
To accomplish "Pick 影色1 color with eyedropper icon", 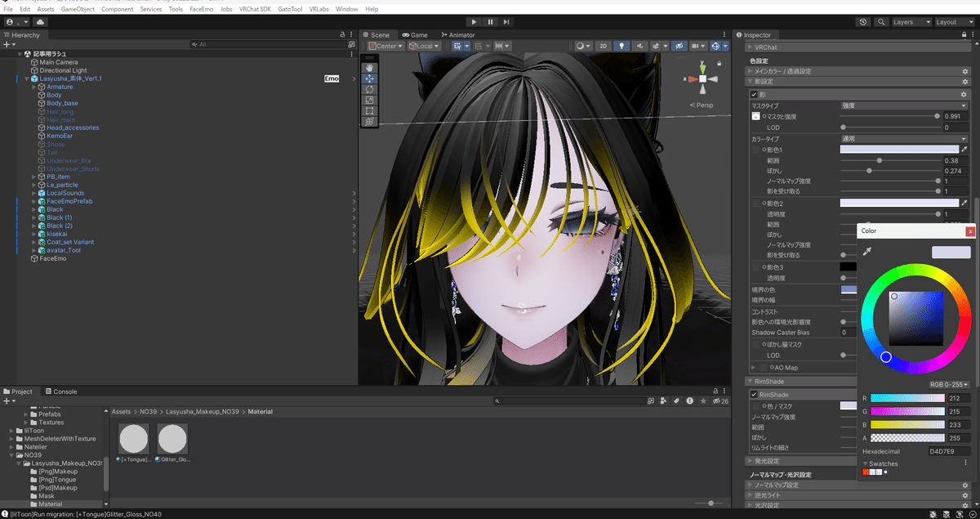I will (x=964, y=150).
